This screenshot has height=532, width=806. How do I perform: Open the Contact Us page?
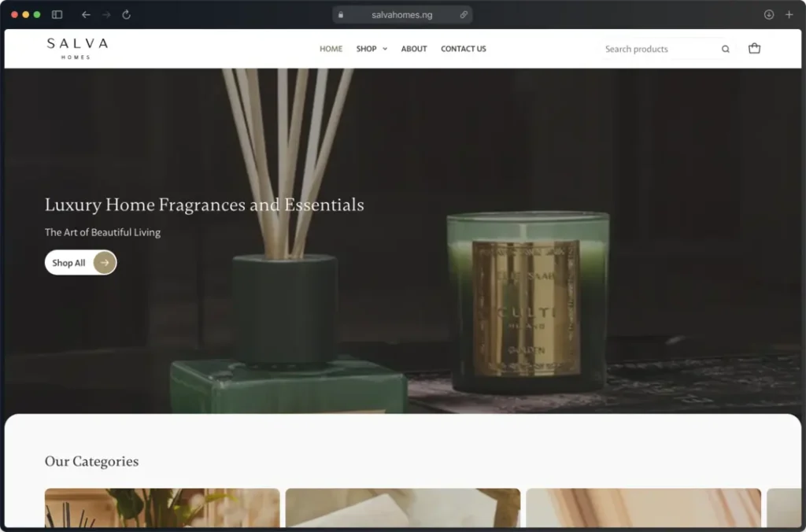click(463, 49)
